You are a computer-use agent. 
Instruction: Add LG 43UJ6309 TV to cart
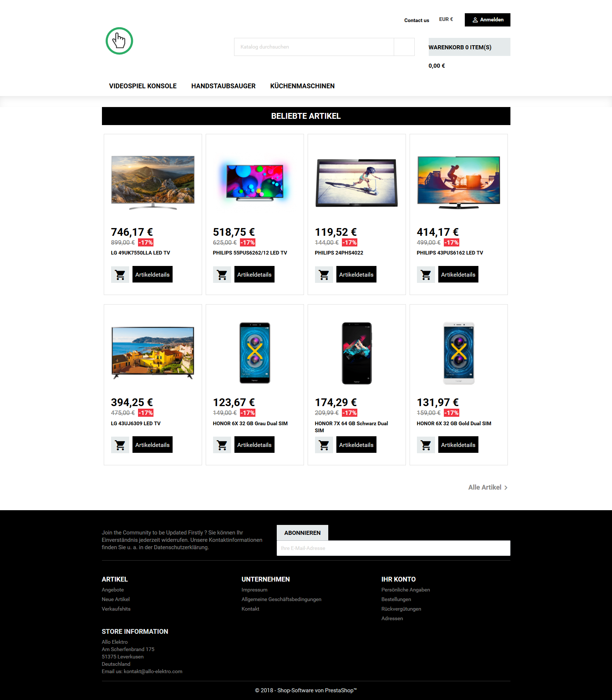point(120,445)
